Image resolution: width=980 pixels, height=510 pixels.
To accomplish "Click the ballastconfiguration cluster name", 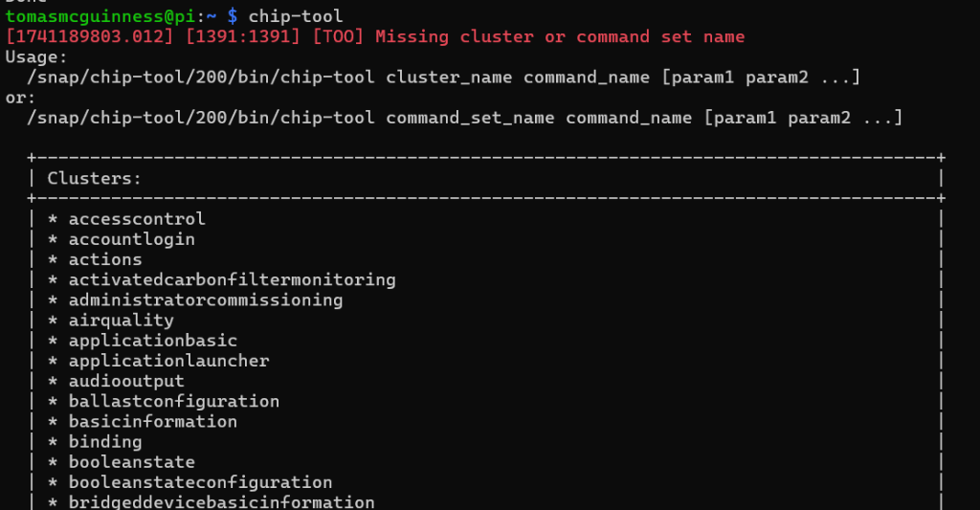I will 173,401.
